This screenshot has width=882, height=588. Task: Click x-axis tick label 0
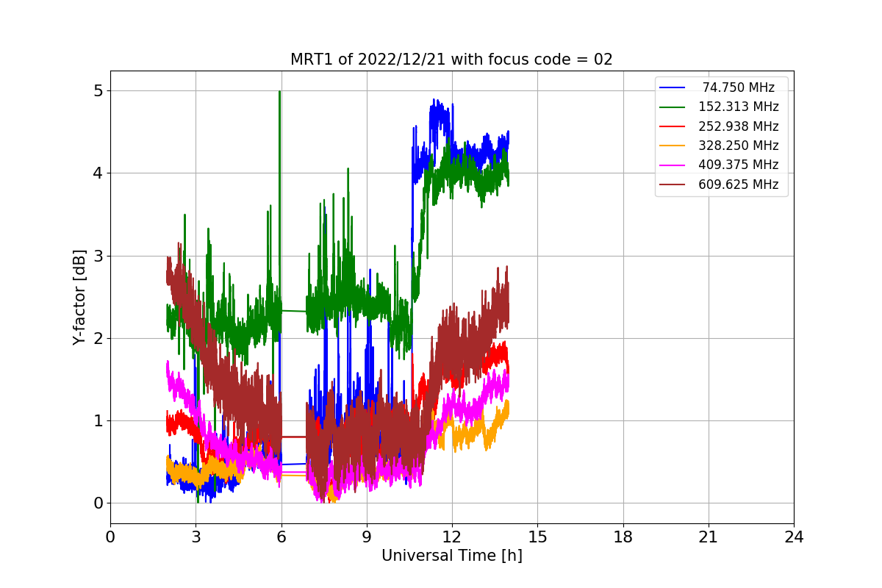110,537
